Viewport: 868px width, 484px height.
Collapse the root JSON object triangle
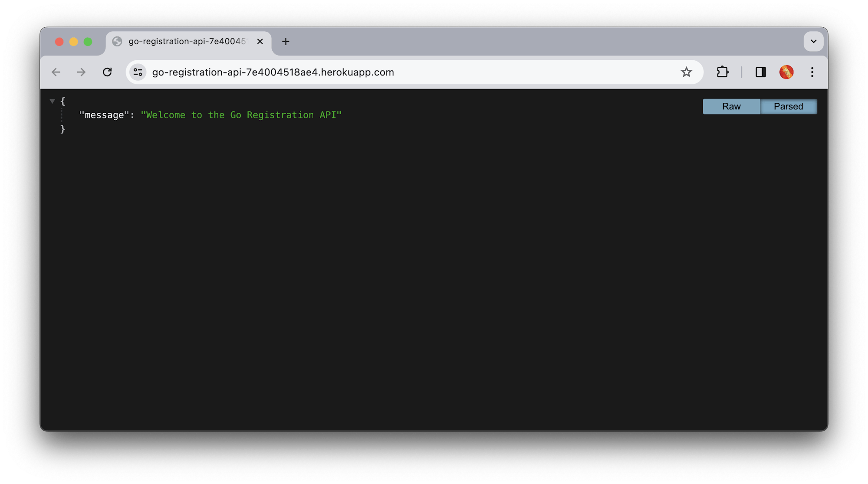(x=52, y=101)
